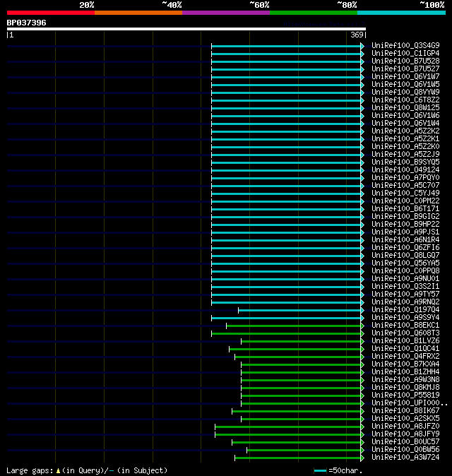Open the UniRef100_A8JFY9 hit
Screen dimensions: 452x476
pyautogui.click(x=405, y=434)
